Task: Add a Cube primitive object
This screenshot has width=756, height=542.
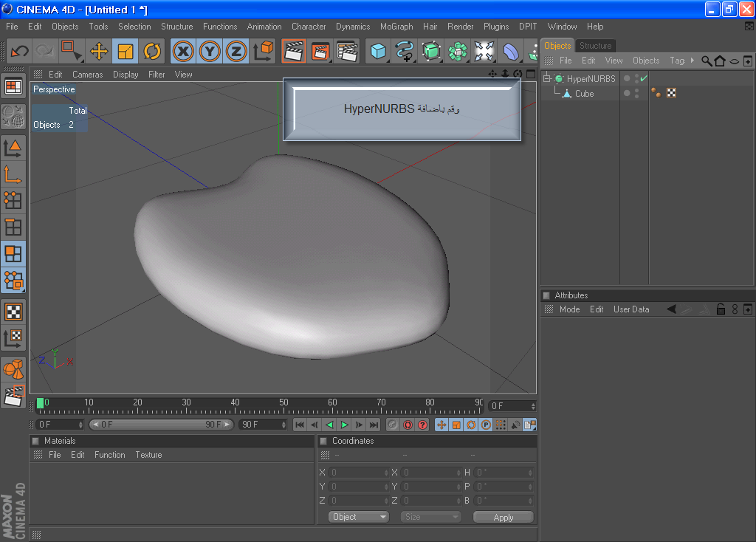Action: pos(378,51)
